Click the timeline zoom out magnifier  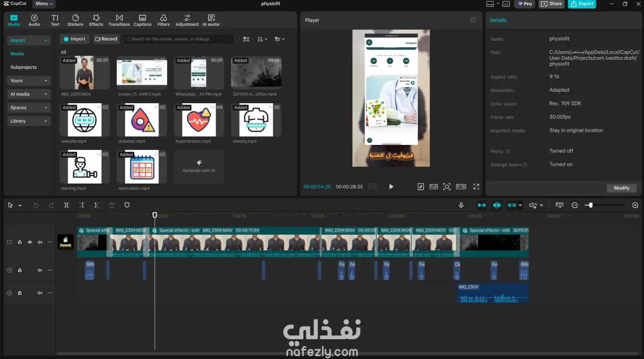click(575, 205)
